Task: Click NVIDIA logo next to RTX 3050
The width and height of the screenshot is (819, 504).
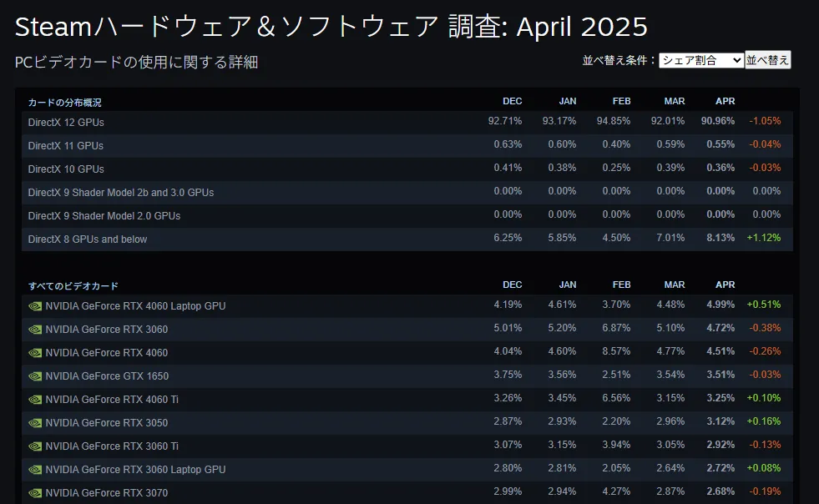Action: 35,423
